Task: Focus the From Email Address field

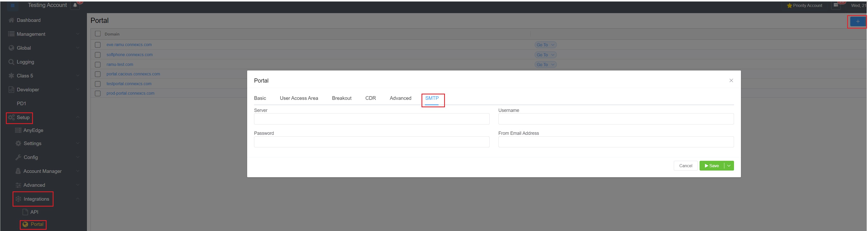Action: 616,142
